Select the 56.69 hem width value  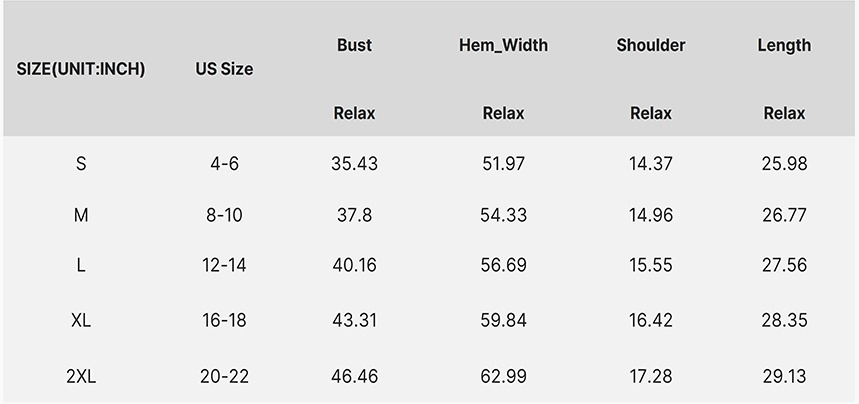[503, 265]
